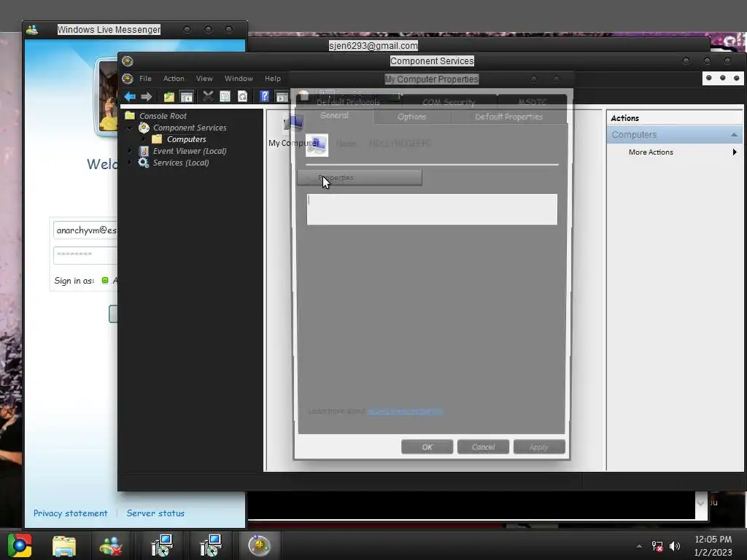Collapse the Component Services tree node
747x560 pixels.
point(130,128)
